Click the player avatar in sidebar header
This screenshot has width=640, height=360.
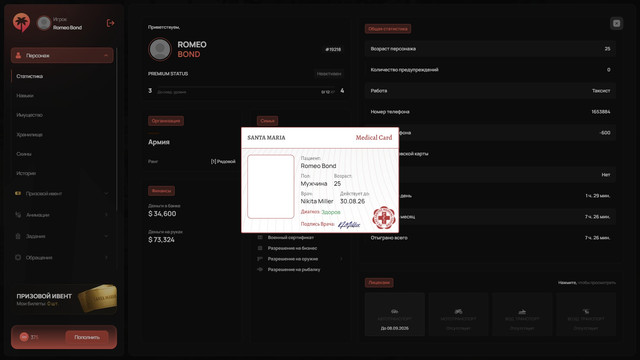(x=44, y=23)
